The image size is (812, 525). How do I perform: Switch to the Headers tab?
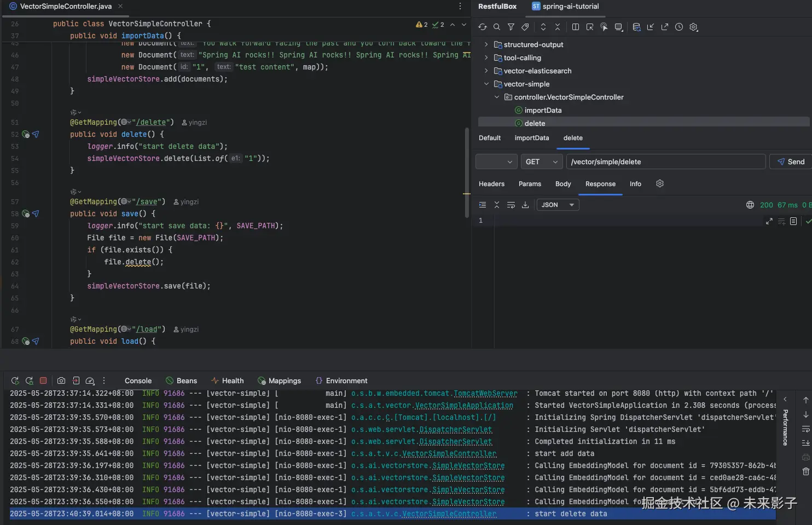coord(491,184)
